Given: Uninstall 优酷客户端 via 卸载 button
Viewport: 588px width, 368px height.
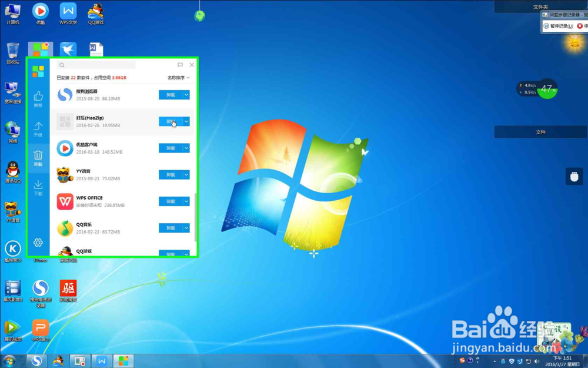Looking at the screenshot, I should [x=171, y=148].
